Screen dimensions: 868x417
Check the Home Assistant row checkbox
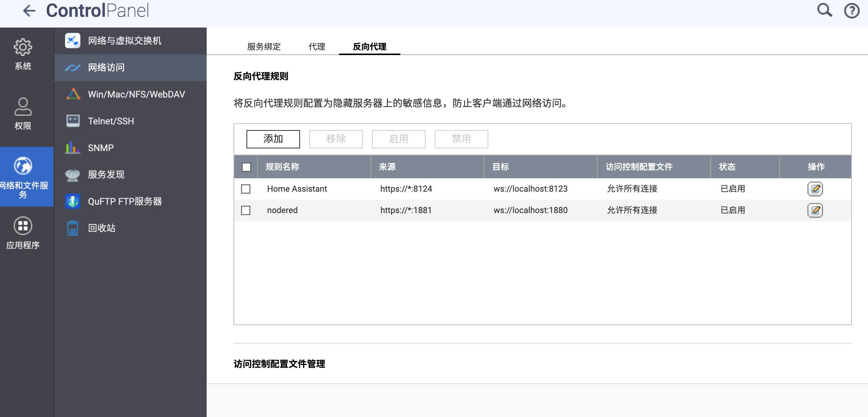pos(246,189)
